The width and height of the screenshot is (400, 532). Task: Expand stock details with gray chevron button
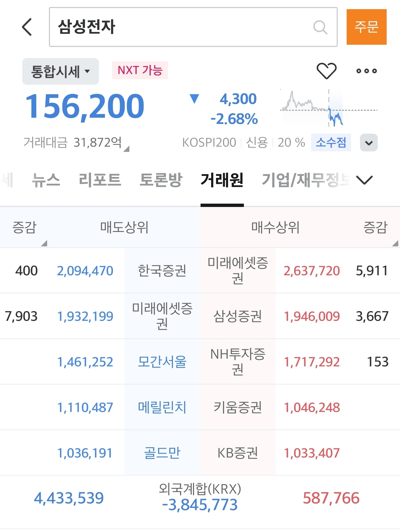(369, 143)
